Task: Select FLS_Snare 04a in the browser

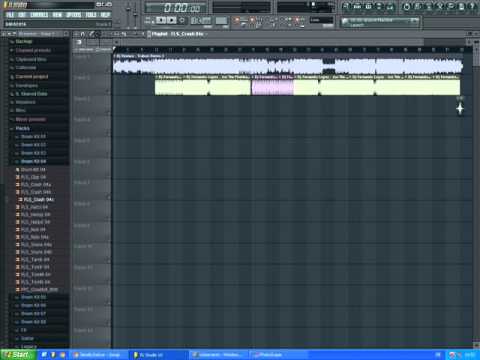Action: pyautogui.click(x=36, y=245)
